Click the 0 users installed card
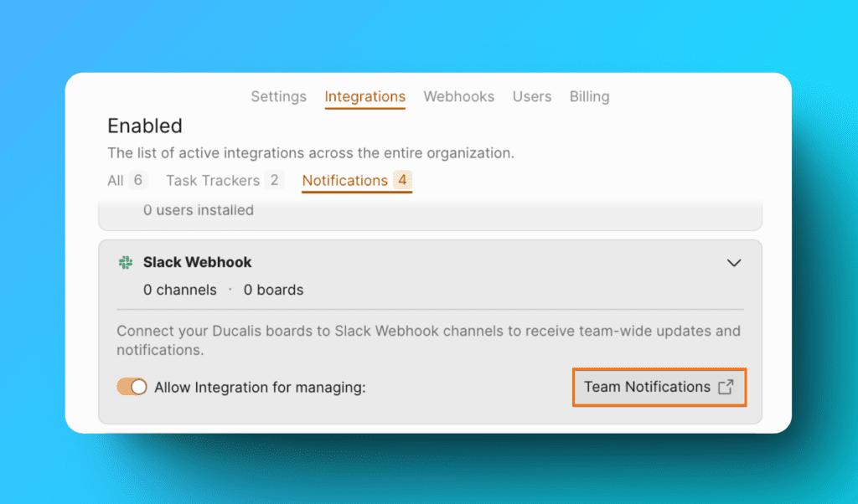This screenshot has width=858, height=504. pos(198,211)
